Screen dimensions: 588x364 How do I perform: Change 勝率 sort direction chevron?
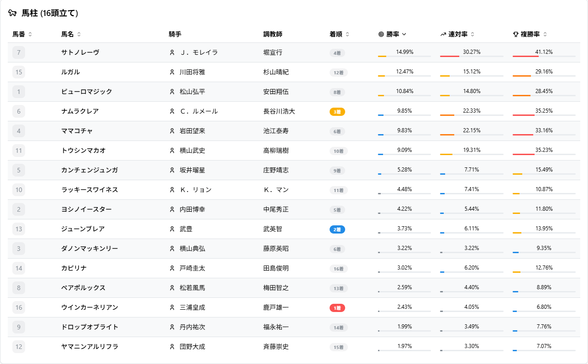coord(404,34)
